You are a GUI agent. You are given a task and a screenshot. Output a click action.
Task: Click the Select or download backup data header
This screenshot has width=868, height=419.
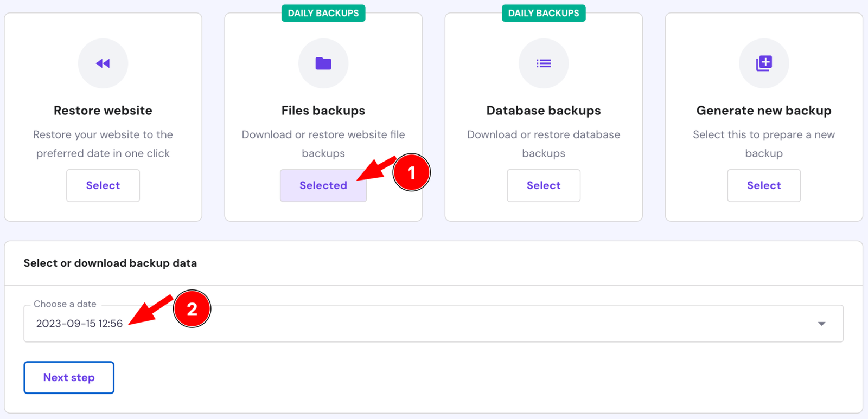tap(110, 263)
